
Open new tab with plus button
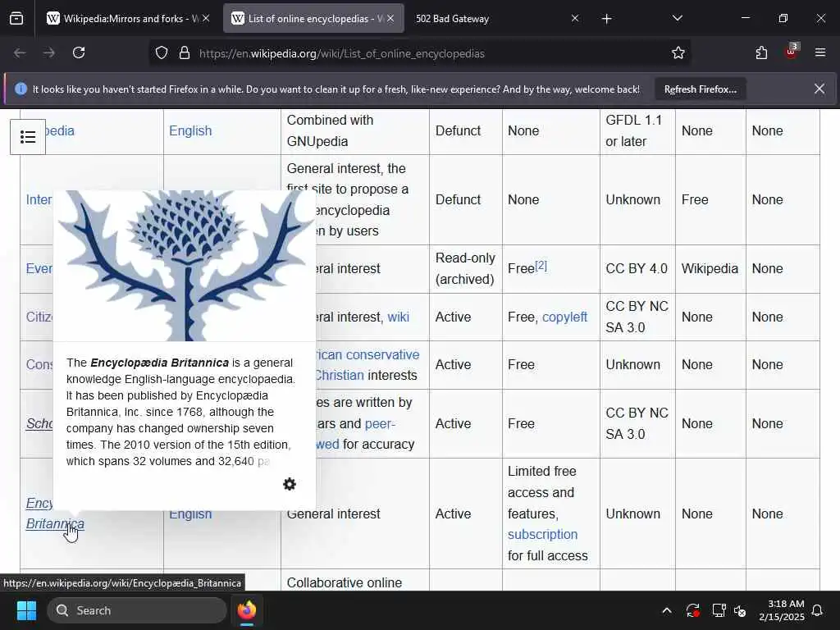click(606, 19)
